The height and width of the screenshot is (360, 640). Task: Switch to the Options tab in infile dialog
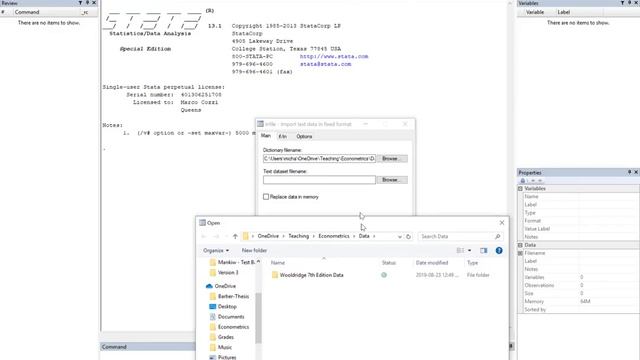(x=304, y=136)
